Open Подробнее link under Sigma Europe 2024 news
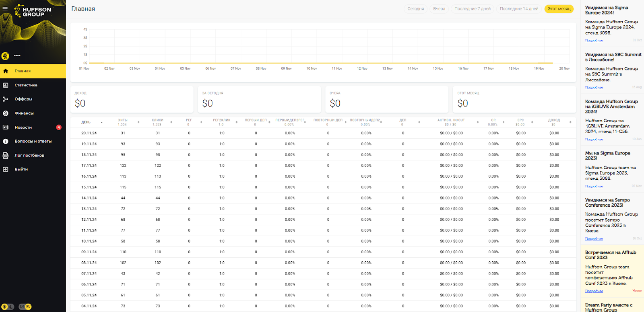The height and width of the screenshot is (312, 644). pyautogui.click(x=594, y=41)
